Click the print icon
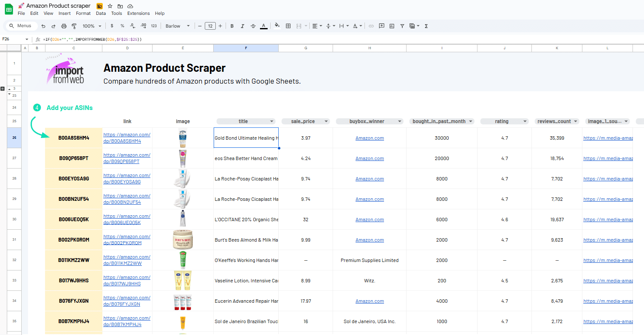 [64, 26]
